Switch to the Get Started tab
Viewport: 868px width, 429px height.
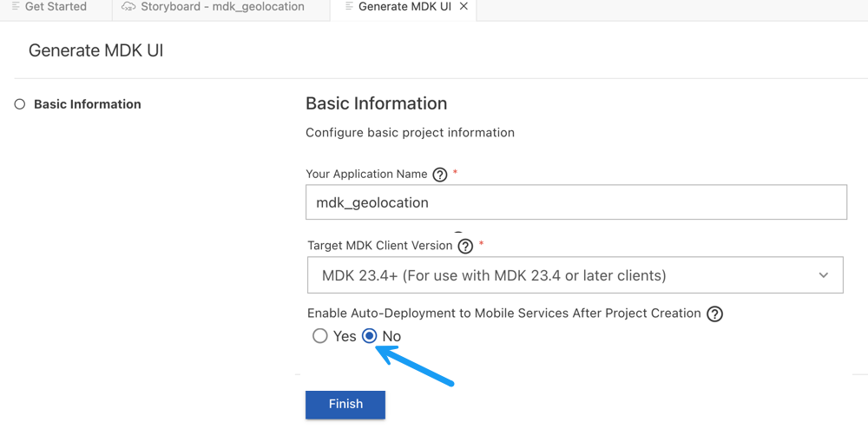pyautogui.click(x=56, y=7)
